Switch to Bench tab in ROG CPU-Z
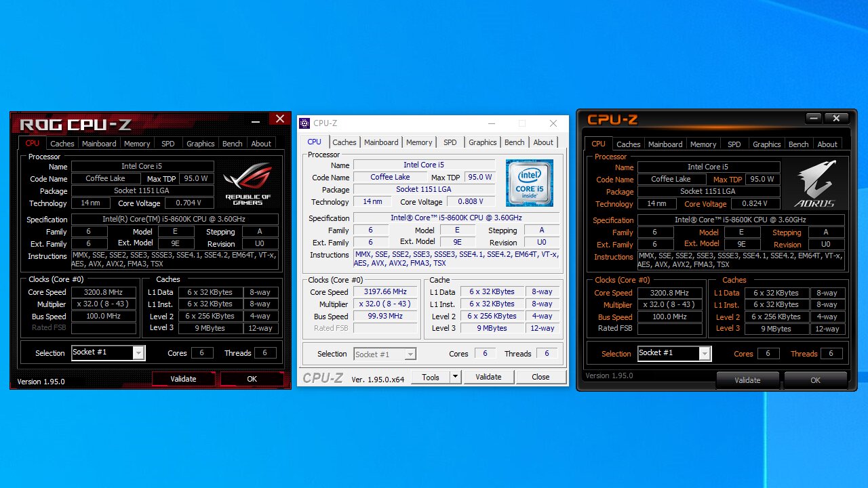The width and height of the screenshot is (868, 488). (233, 144)
